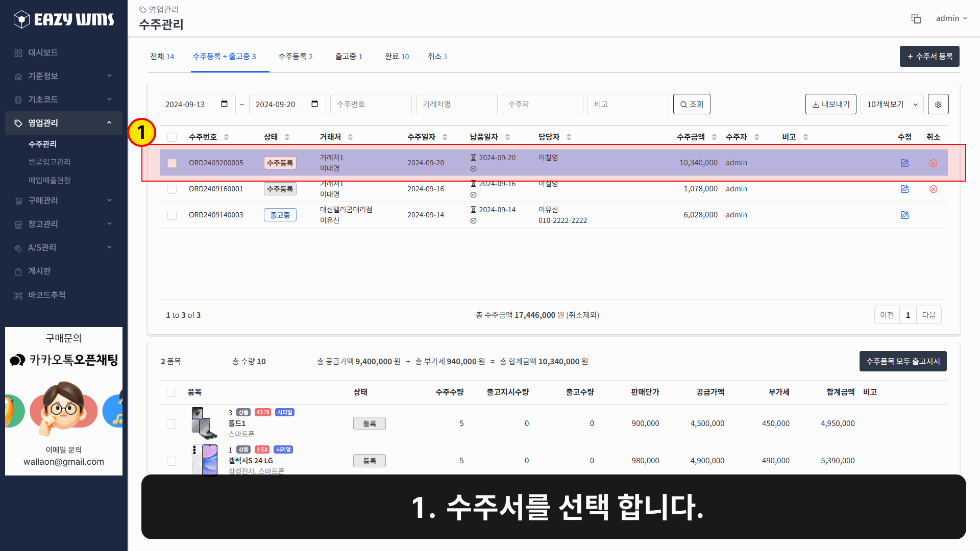Open the 완료 10 tab
Image resolution: width=980 pixels, height=551 pixels.
[x=397, y=56]
